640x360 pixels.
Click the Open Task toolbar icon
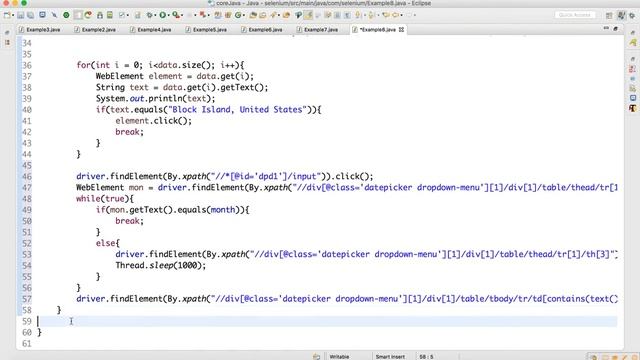263,15
